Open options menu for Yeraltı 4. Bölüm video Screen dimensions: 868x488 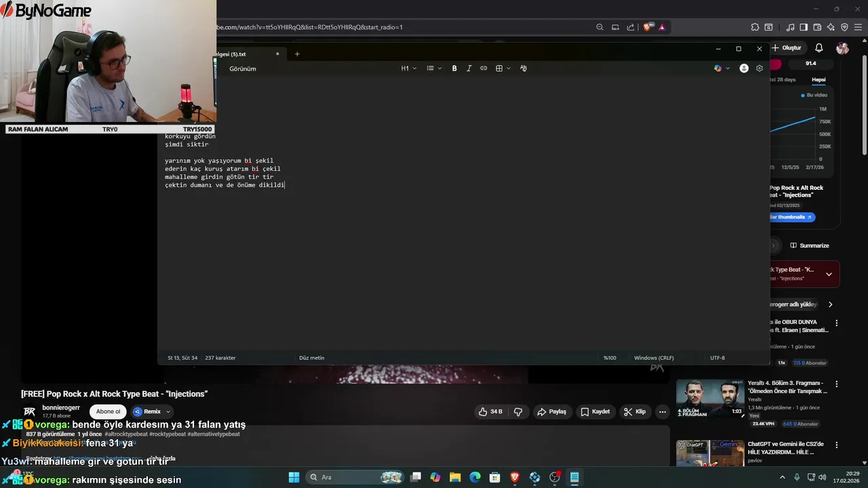tap(836, 384)
